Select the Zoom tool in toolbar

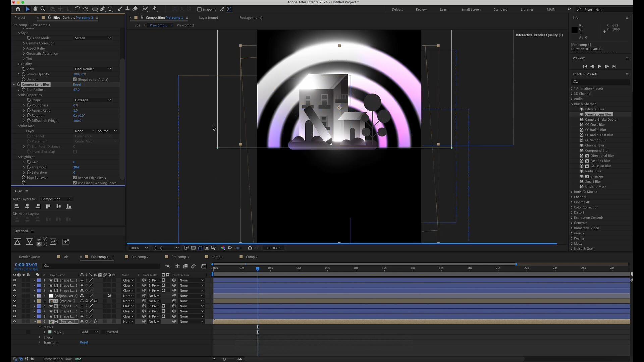(x=43, y=9)
